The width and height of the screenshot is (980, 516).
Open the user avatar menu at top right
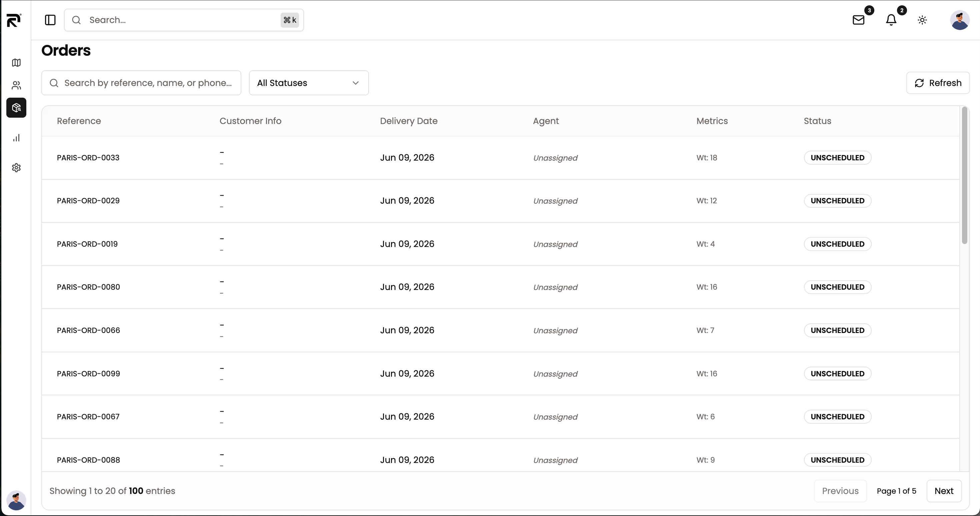[959, 20]
